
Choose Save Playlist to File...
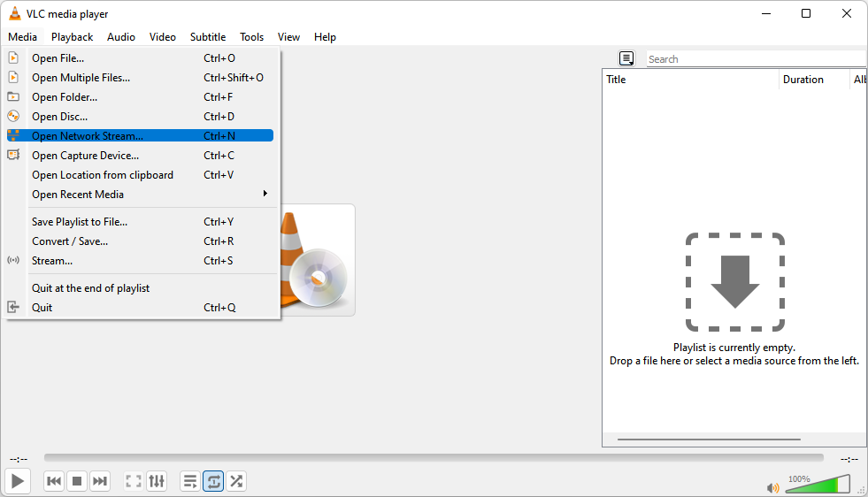click(141, 221)
